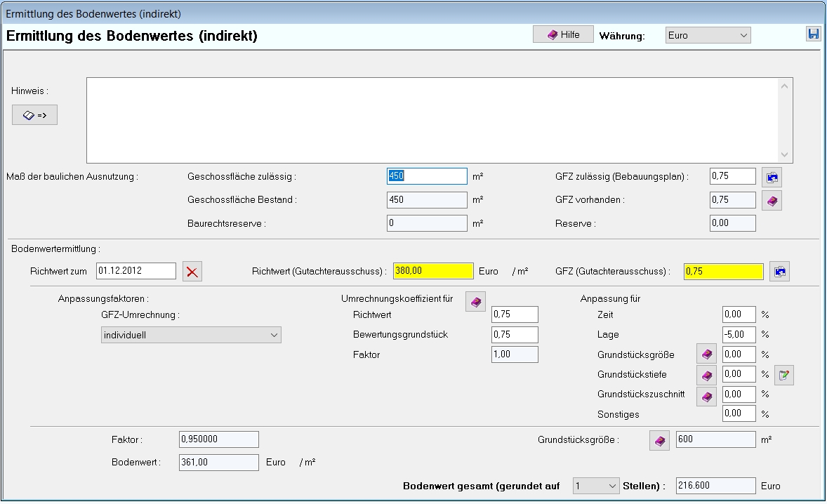Click Bewertungsgrundstück coefficient field

tap(515, 335)
